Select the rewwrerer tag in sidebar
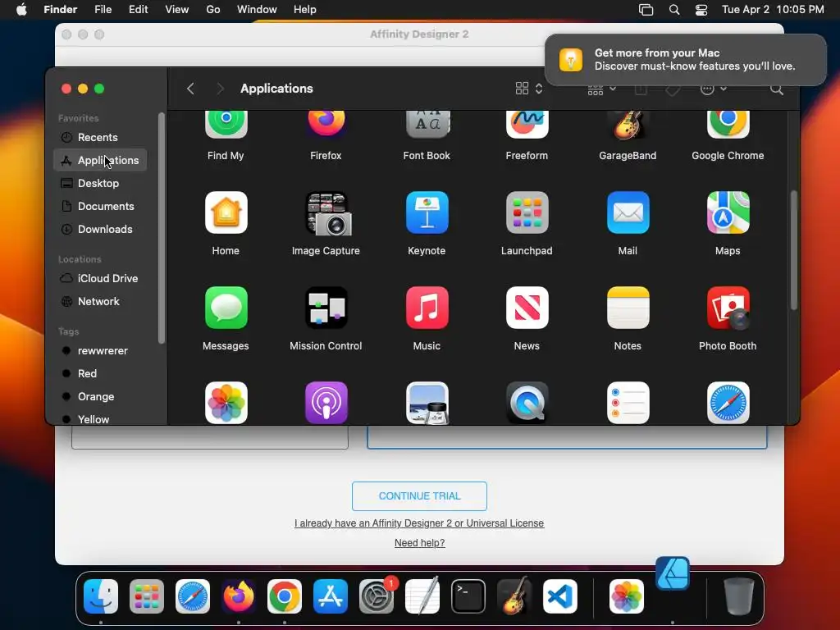 click(99, 351)
